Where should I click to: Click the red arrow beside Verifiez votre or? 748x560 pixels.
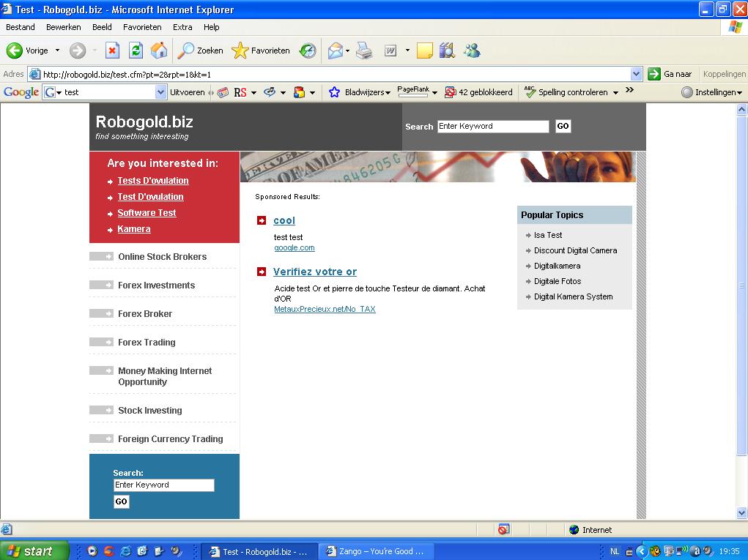(262, 271)
